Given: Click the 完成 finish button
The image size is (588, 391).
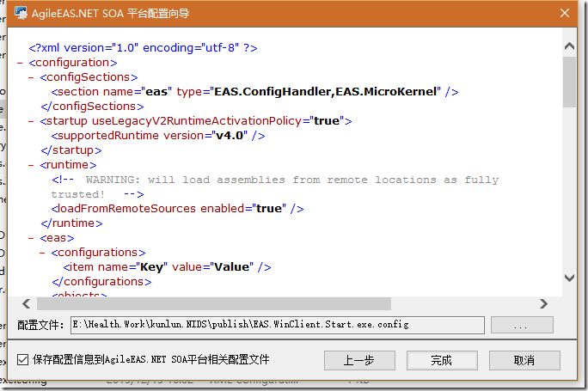Looking at the screenshot, I should (x=442, y=360).
